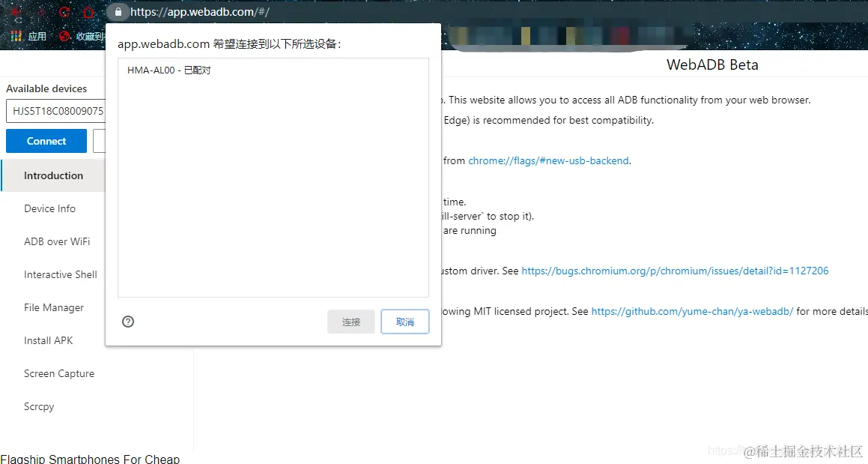Image resolution: width=868 pixels, height=464 pixels.
Task: Click the Available devices label
Action: tap(46, 88)
